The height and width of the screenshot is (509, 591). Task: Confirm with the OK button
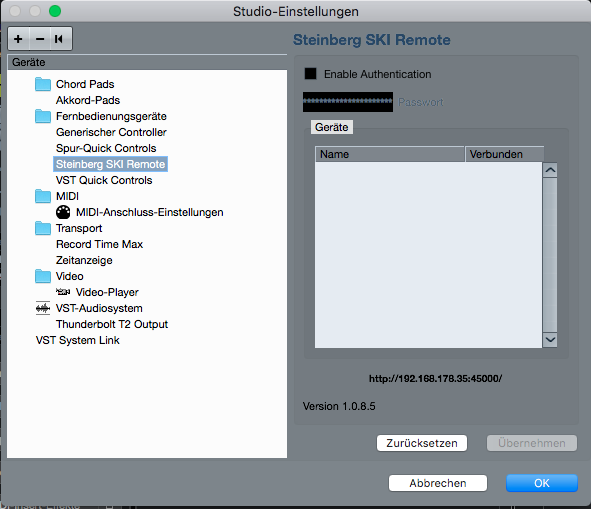coord(542,483)
